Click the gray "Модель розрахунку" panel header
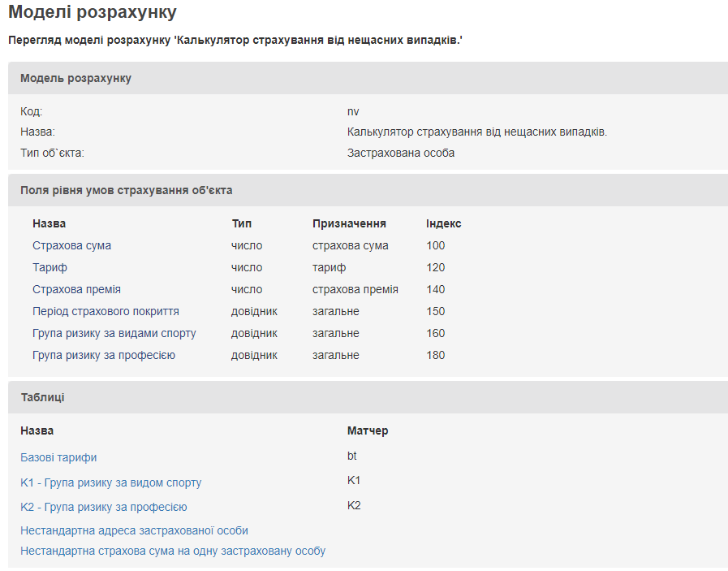Viewport: 728px width, 571px height. coord(75,78)
